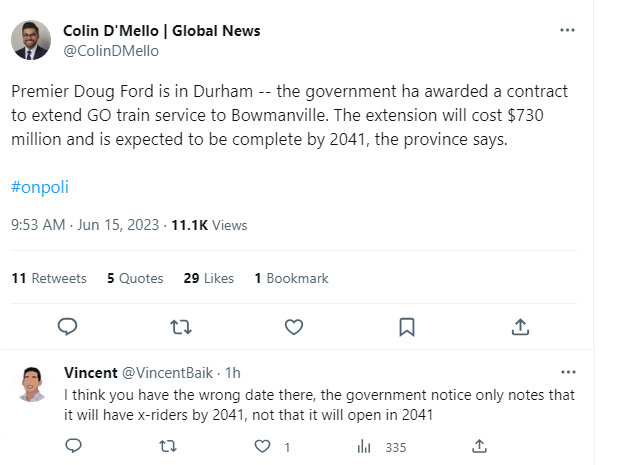The image size is (618, 465).
Task: View analytics of Vincent's reply
Action: coord(365,446)
